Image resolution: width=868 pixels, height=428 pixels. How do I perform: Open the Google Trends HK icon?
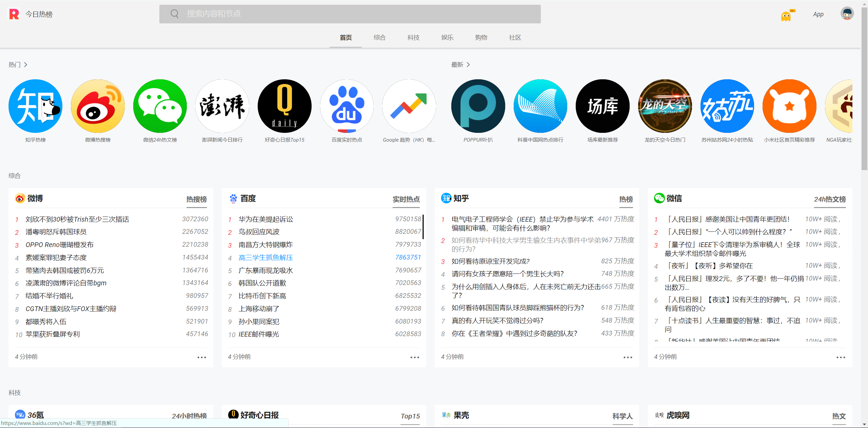409,106
